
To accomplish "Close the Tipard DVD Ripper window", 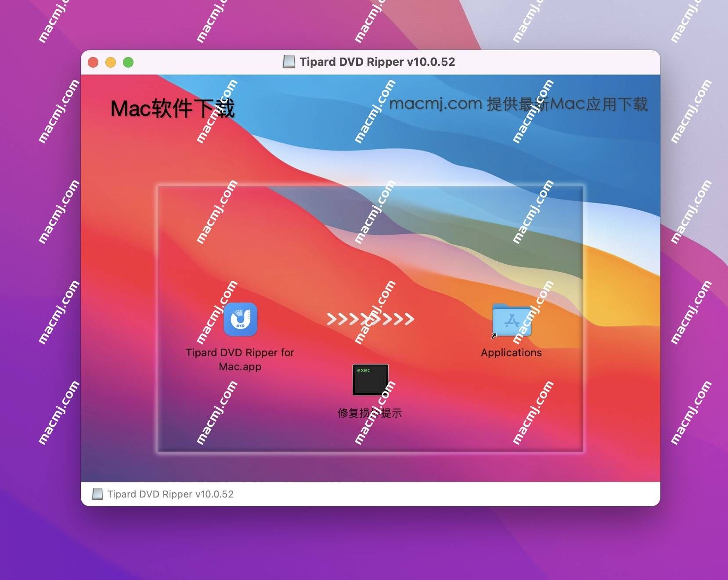I will pos(93,62).
